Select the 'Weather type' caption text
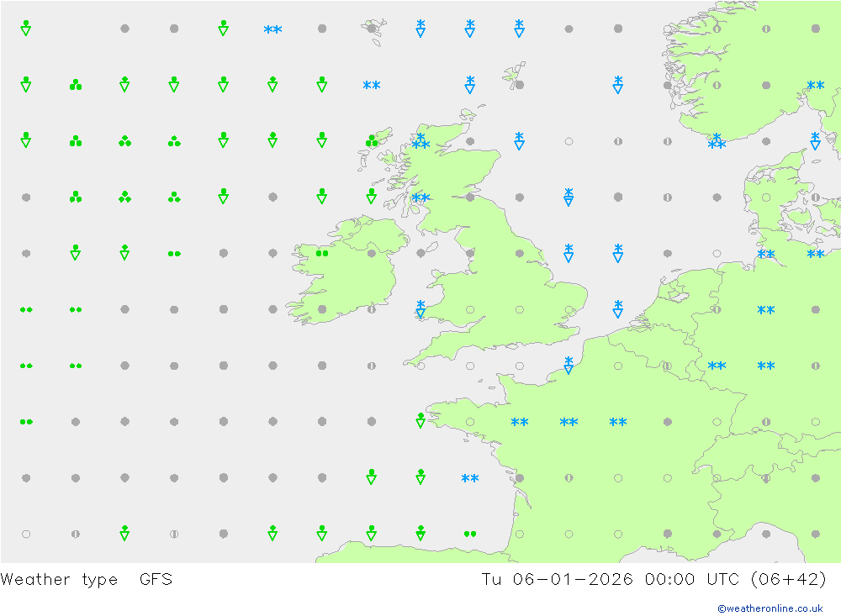This screenshot has height=616, width=841. click(x=59, y=580)
